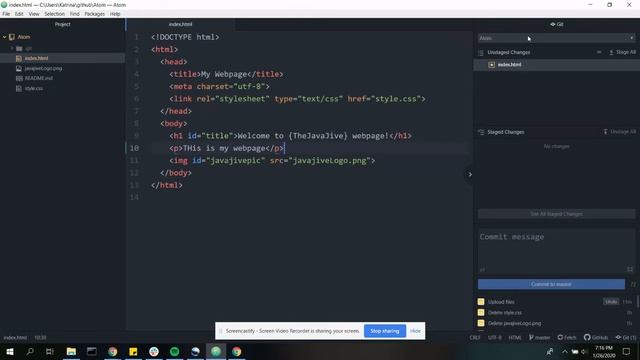Collapse the Git dock with arrow handle
Screen dimensions: 640x360
(x=470, y=175)
